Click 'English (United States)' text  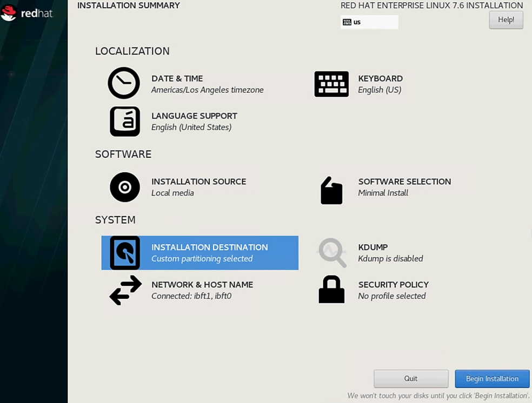191,127
